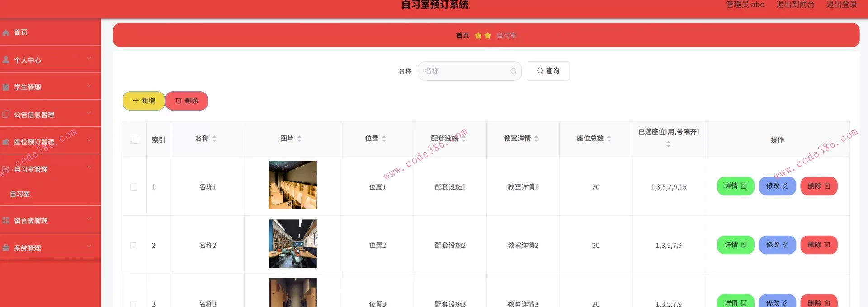The width and height of the screenshot is (868, 307).
Task: Click the chevron on 座位预订管理 row
Action: 89,140
